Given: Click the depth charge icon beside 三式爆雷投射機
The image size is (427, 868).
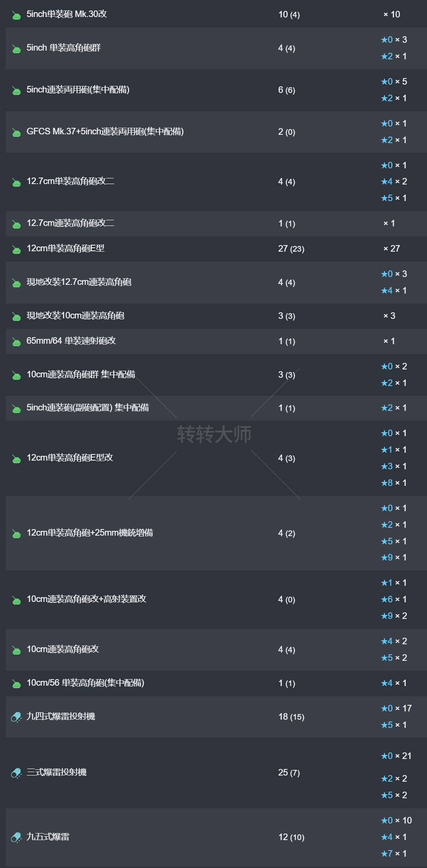Looking at the screenshot, I should click(x=16, y=773).
